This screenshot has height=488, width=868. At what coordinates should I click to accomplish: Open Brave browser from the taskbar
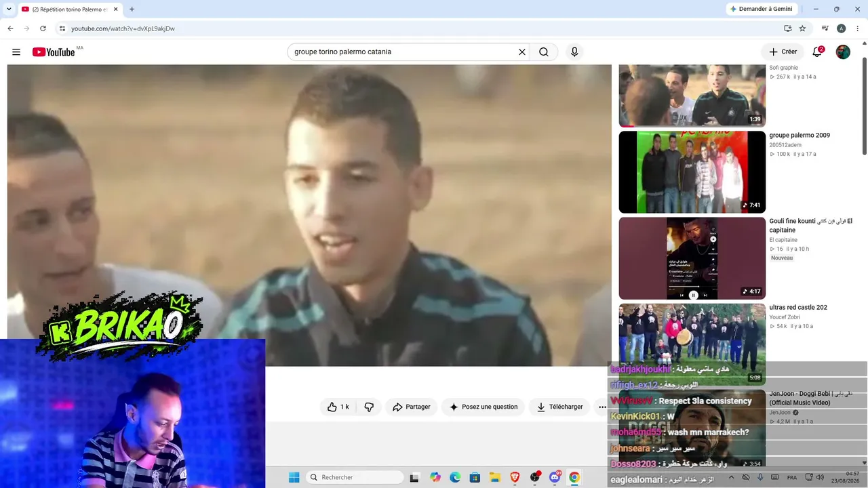[x=515, y=477]
